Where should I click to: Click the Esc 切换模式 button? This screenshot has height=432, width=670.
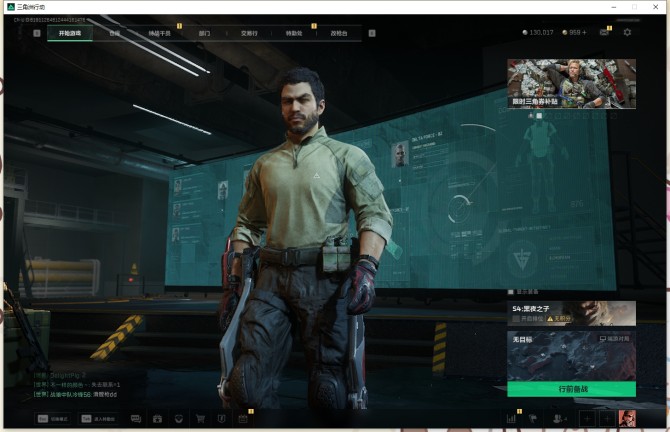[53, 419]
